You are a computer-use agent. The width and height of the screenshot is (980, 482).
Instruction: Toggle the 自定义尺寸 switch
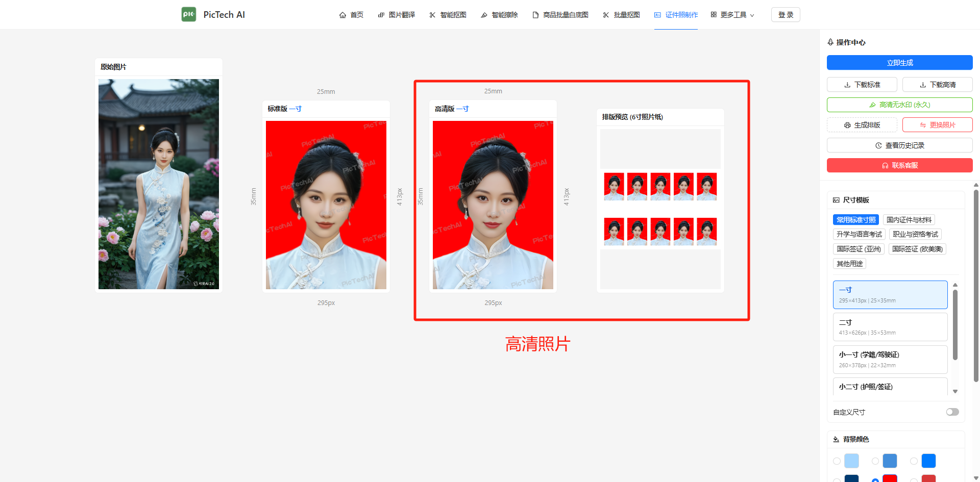(x=952, y=412)
